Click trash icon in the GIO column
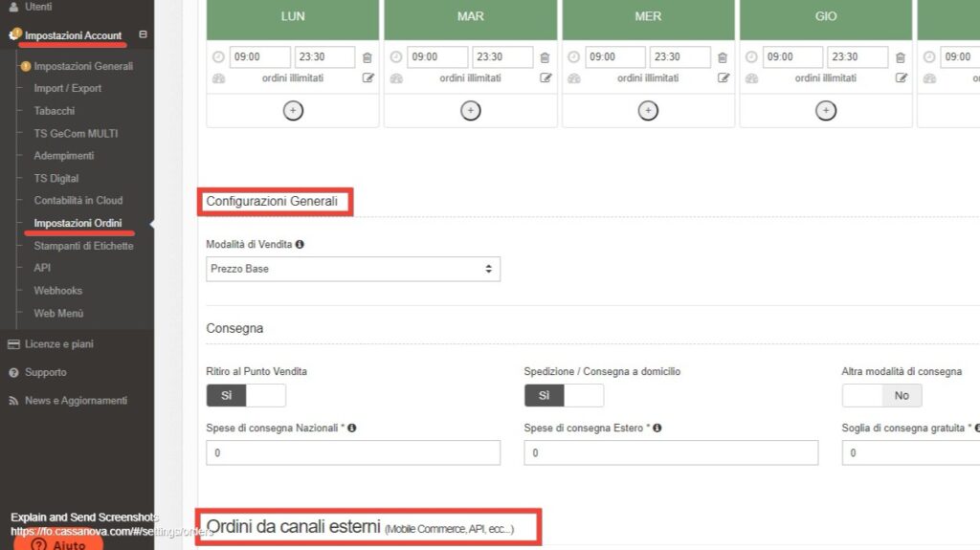 [x=901, y=57]
